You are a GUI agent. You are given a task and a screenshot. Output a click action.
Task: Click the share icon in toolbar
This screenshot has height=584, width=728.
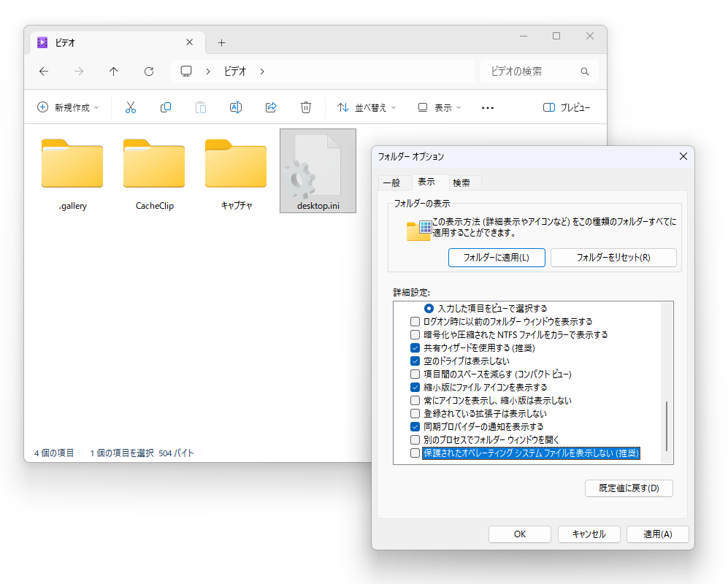tap(271, 108)
